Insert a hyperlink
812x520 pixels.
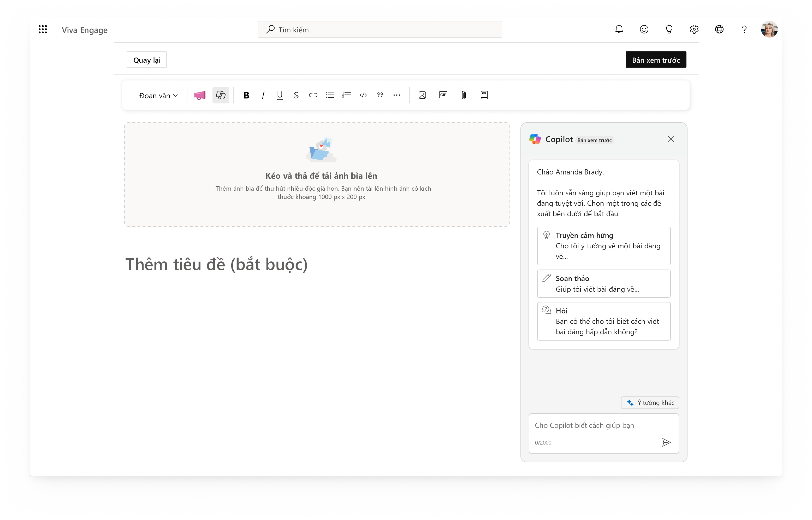(x=313, y=95)
